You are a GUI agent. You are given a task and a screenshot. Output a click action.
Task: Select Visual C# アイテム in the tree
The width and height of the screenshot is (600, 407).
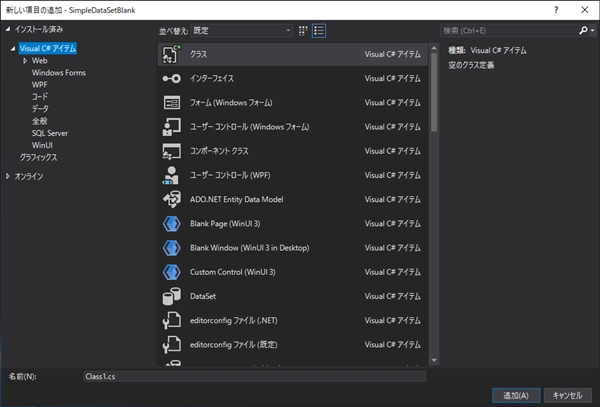(48, 49)
